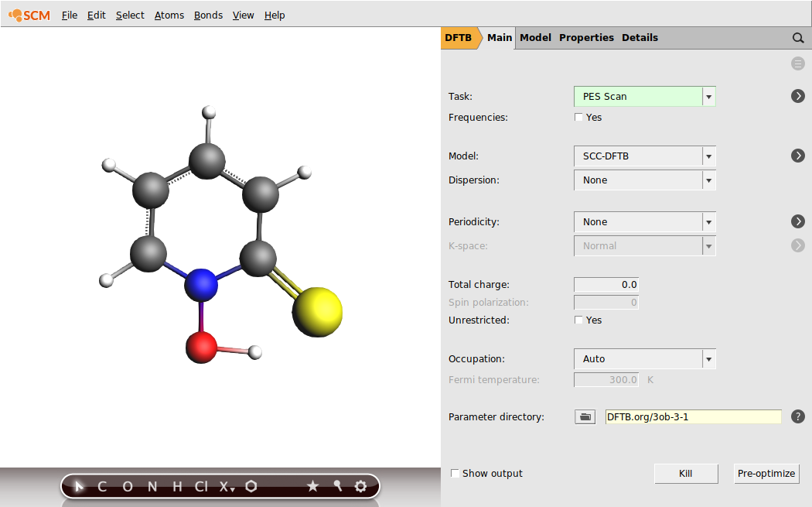The image size is (812, 507).
Task: Select the blue nitrogen atom
Action: 201,285
